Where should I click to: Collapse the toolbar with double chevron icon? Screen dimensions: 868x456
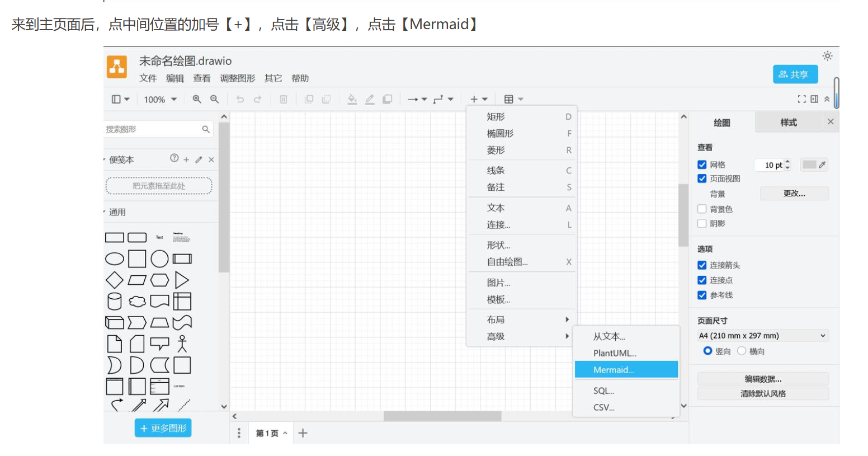pyautogui.click(x=827, y=99)
